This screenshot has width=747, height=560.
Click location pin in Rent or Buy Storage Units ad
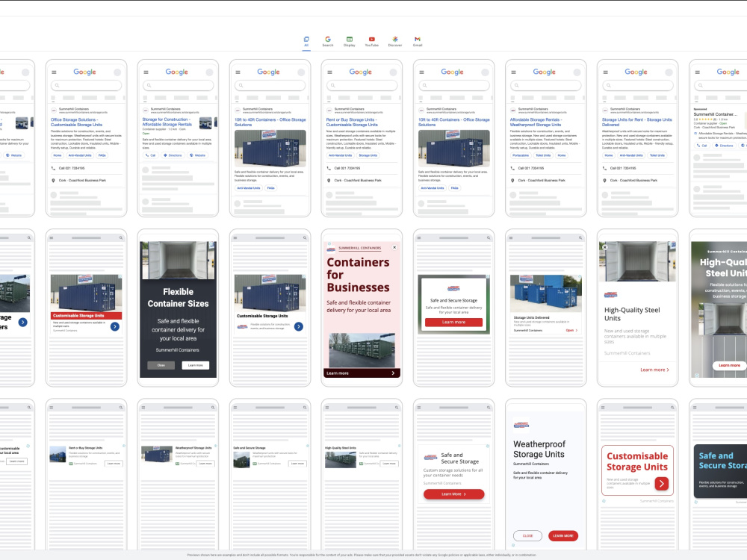pyautogui.click(x=329, y=181)
